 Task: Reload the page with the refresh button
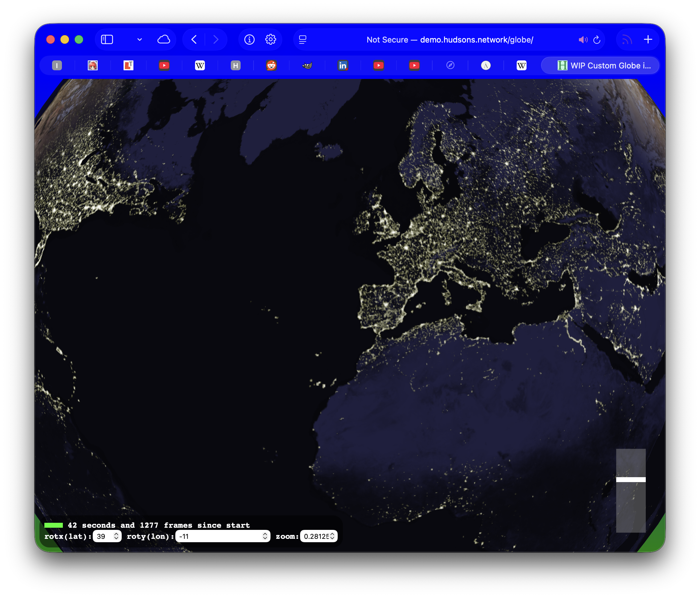pos(596,39)
